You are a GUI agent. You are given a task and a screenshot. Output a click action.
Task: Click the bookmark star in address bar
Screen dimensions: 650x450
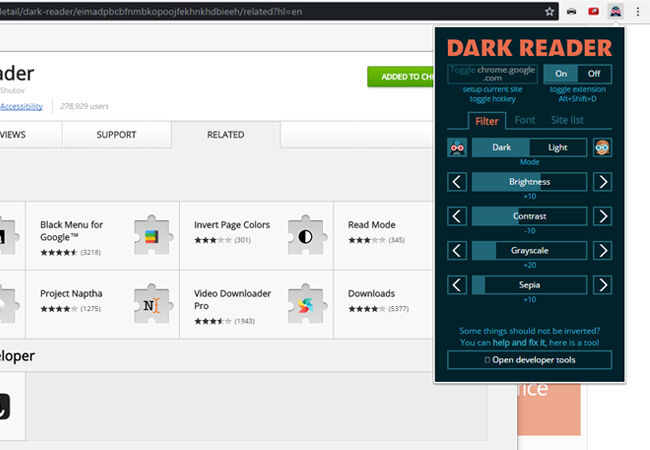click(x=549, y=12)
